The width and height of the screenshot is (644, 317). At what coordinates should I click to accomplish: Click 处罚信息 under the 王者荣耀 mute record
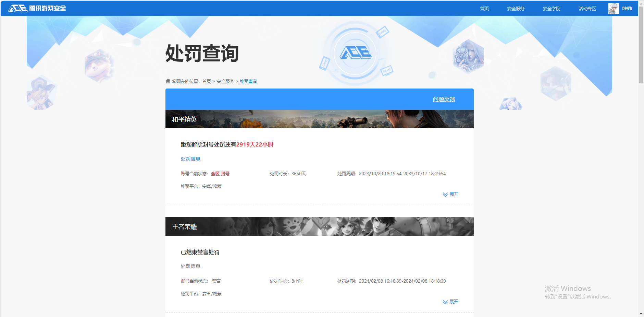coord(190,266)
